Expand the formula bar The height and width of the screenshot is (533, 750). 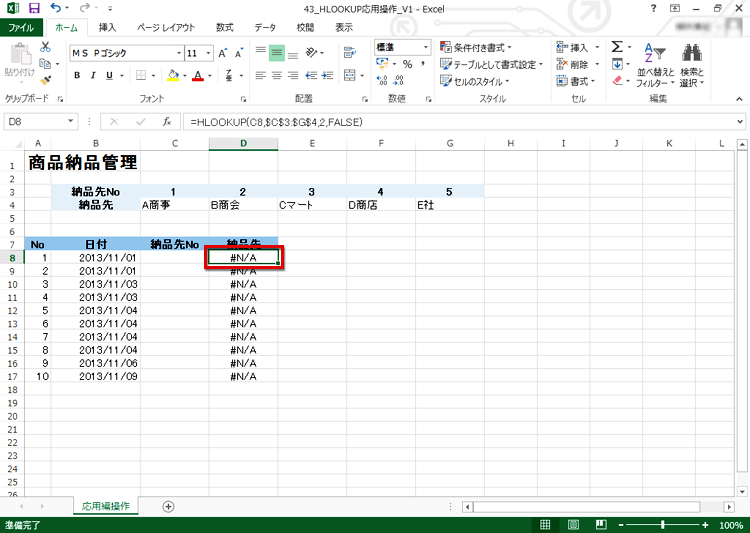(x=740, y=122)
